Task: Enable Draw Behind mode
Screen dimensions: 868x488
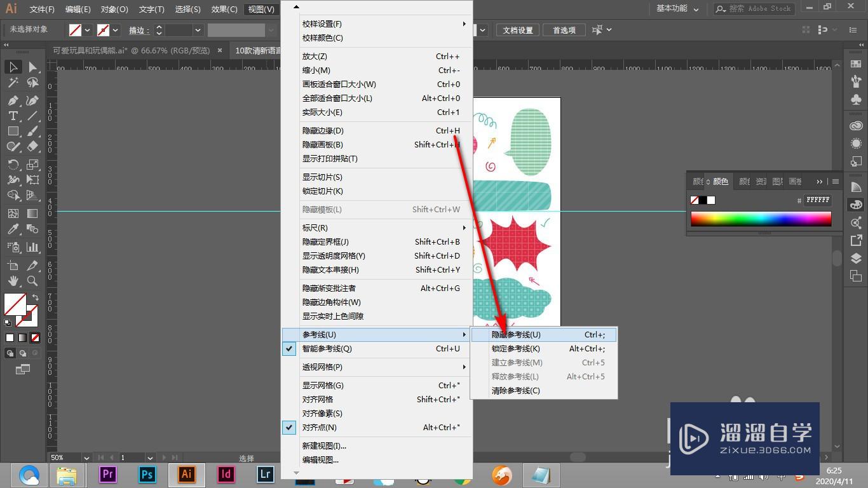Action: coord(23,353)
